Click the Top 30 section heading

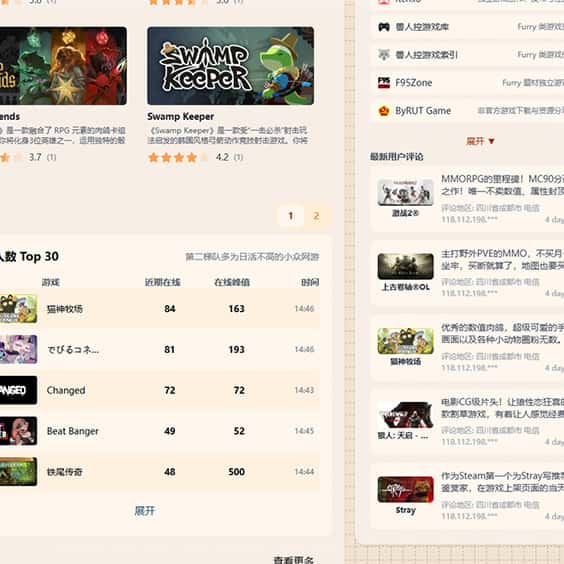(x=29, y=256)
